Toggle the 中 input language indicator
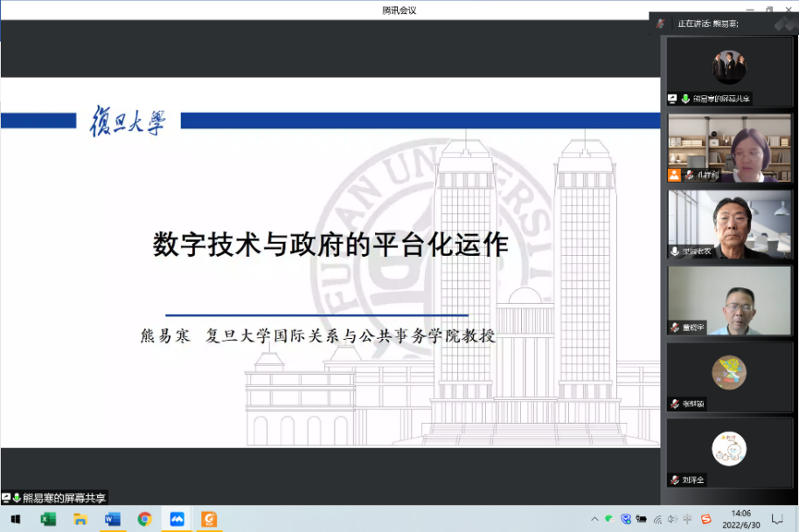This screenshot has width=799, height=532. (x=687, y=519)
